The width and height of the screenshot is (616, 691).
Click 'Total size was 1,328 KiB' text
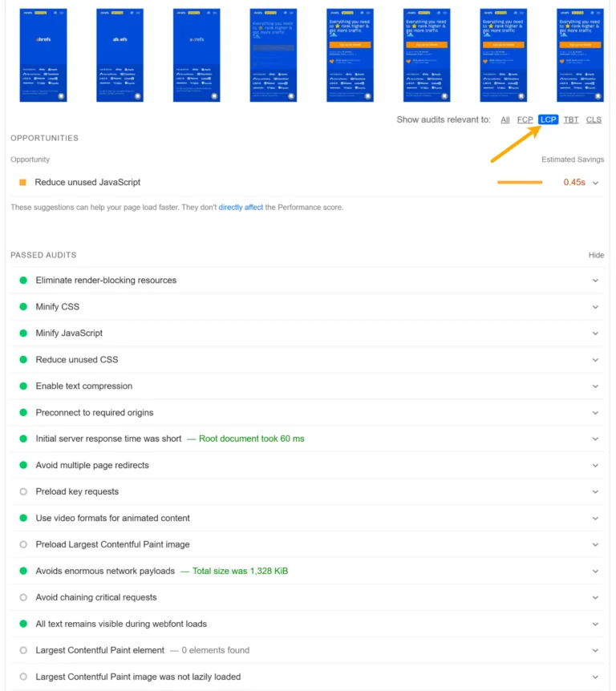coord(241,571)
